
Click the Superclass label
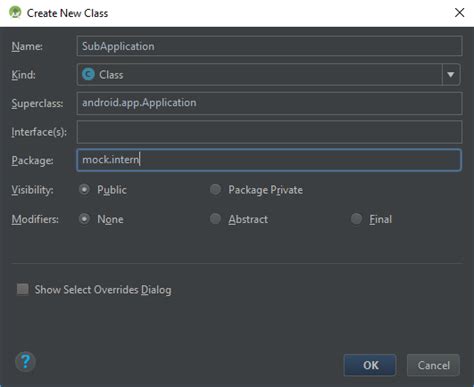[37, 103]
